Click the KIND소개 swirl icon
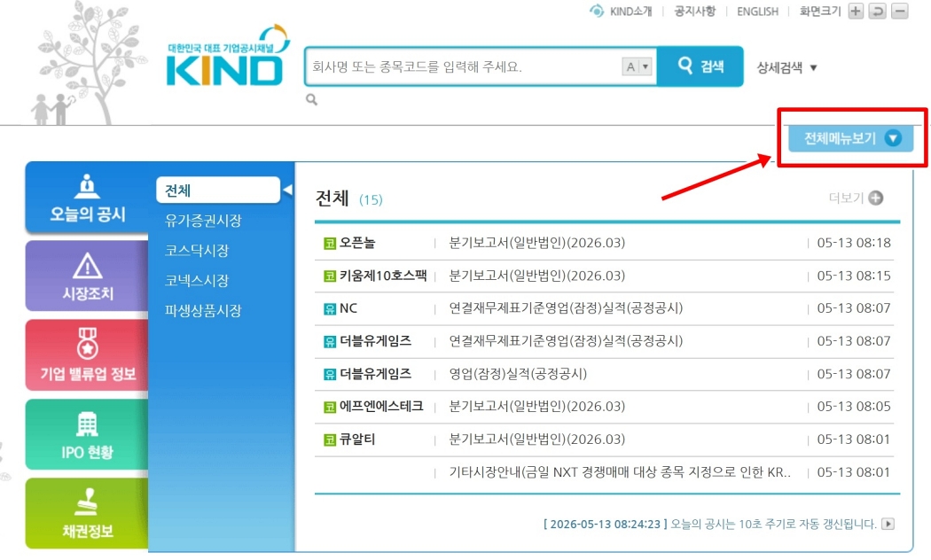The image size is (931, 560). (596, 12)
